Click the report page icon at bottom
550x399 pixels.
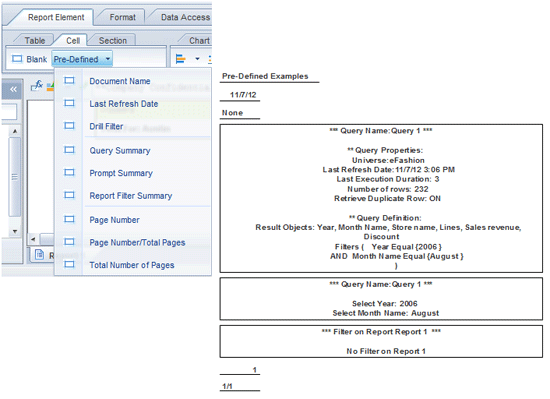tap(39, 255)
